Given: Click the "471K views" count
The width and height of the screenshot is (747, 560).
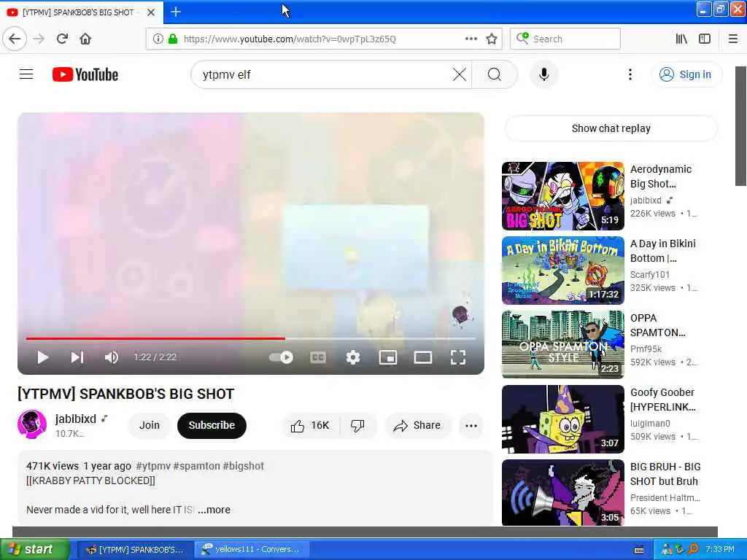Looking at the screenshot, I should tap(53, 466).
